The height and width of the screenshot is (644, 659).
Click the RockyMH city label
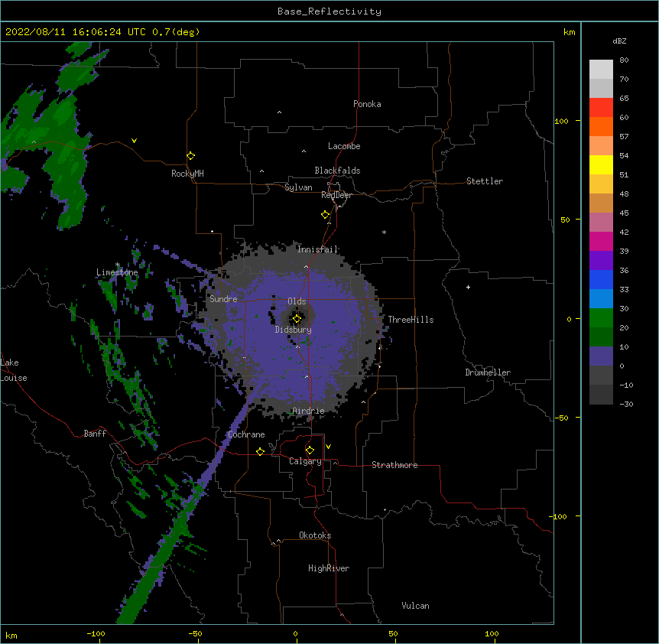tap(187, 174)
